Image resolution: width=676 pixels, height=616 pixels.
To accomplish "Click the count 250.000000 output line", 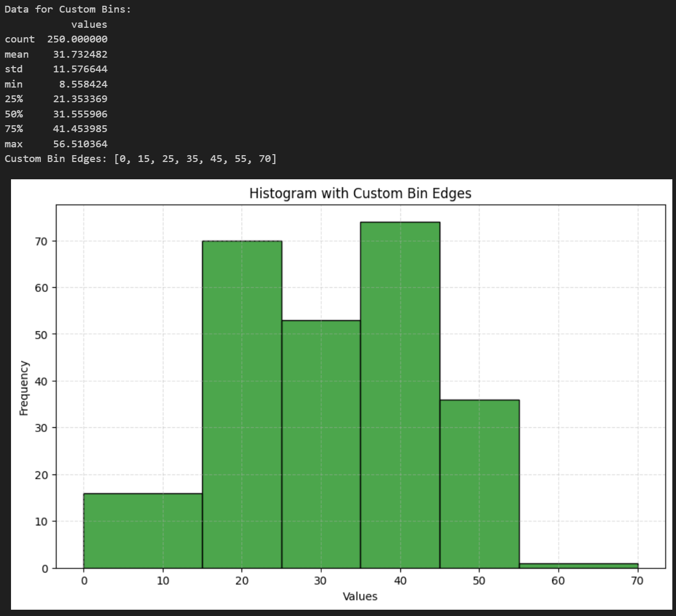I will tap(56, 39).
